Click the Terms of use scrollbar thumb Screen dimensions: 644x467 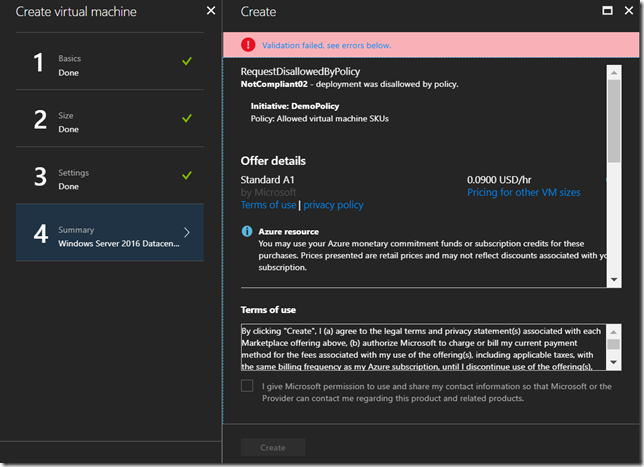coord(613,344)
